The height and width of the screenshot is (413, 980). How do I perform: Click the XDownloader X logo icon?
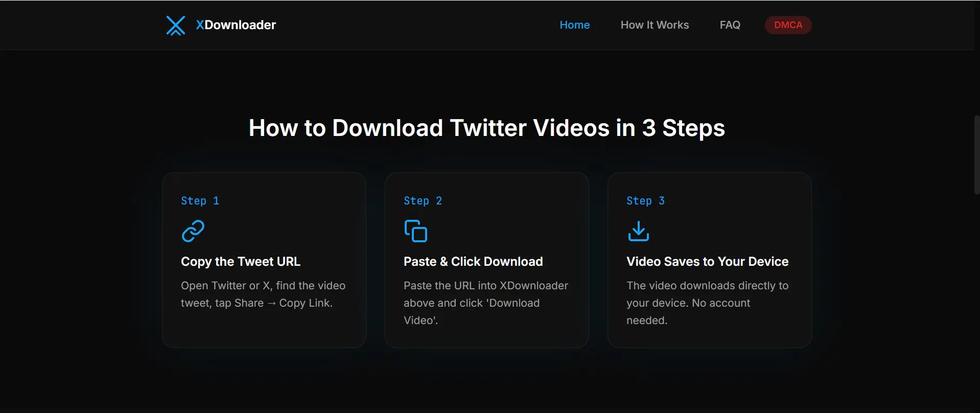point(176,25)
